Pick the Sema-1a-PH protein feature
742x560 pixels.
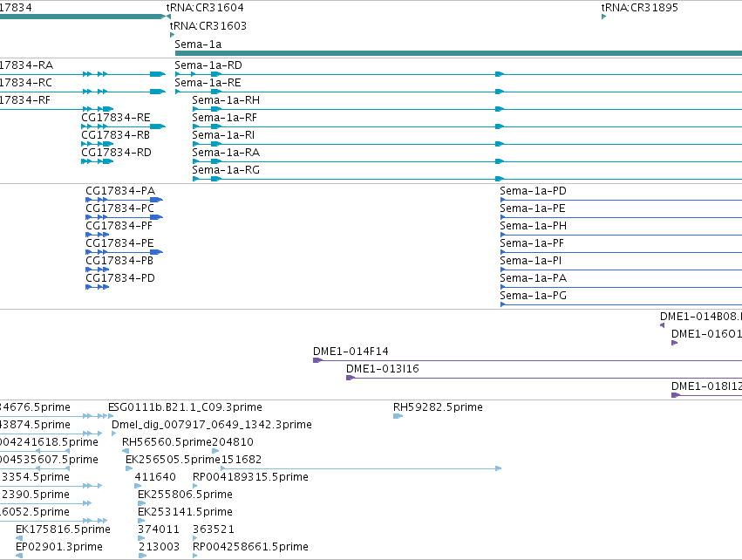point(533,226)
